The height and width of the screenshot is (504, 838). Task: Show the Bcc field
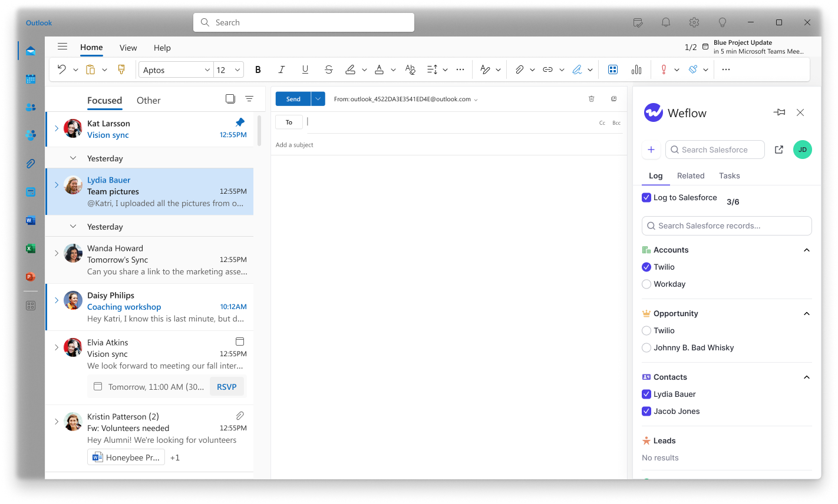616,123
